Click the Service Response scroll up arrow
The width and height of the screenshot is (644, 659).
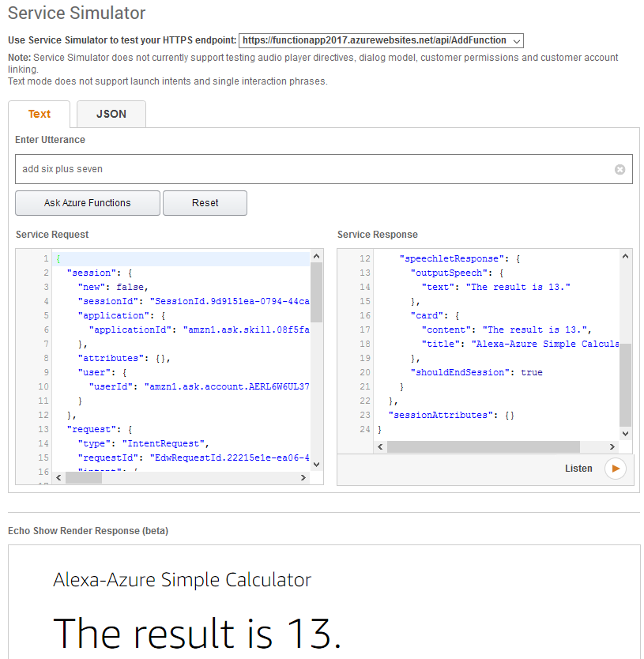(626, 256)
